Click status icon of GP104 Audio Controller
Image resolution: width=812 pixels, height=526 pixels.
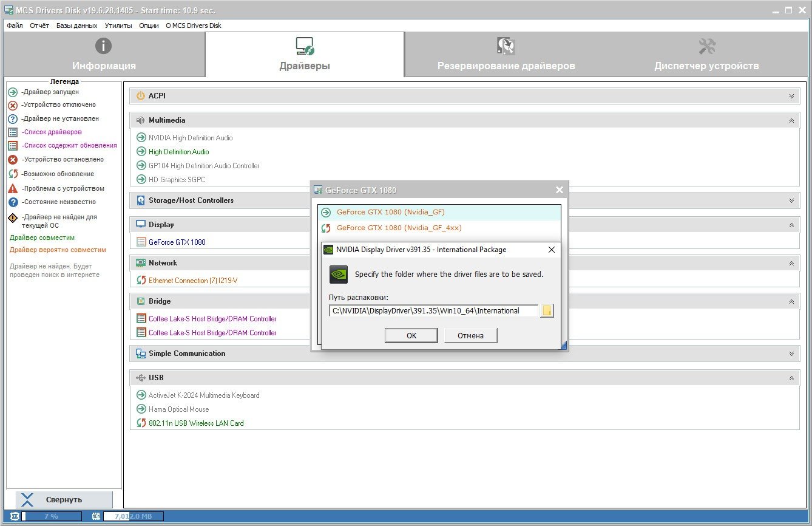[x=141, y=166]
